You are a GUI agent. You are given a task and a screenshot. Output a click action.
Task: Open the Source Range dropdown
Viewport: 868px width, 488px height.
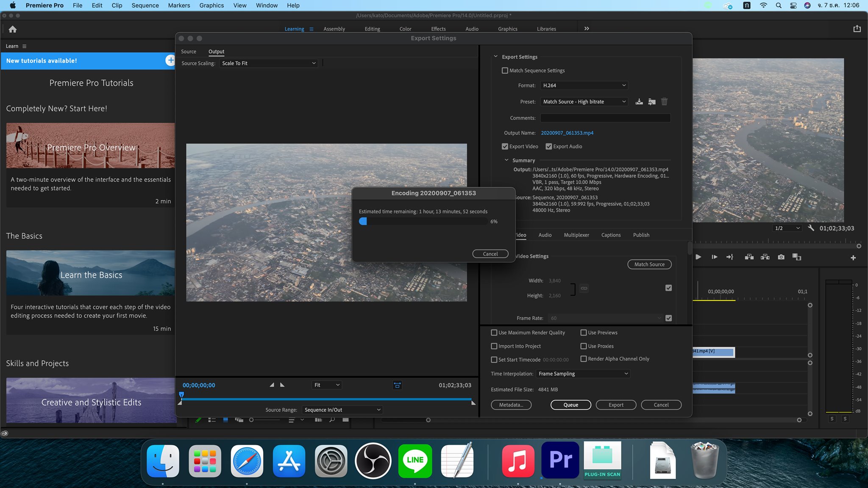pos(342,410)
